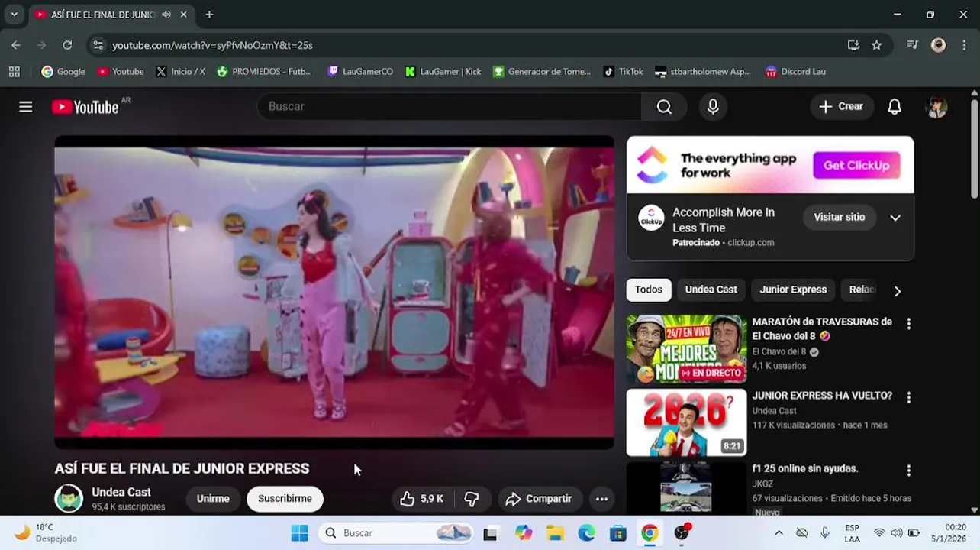This screenshot has height=550, width=980.
Task: Like the video (5,9 K)
Action: pos(424,499)
